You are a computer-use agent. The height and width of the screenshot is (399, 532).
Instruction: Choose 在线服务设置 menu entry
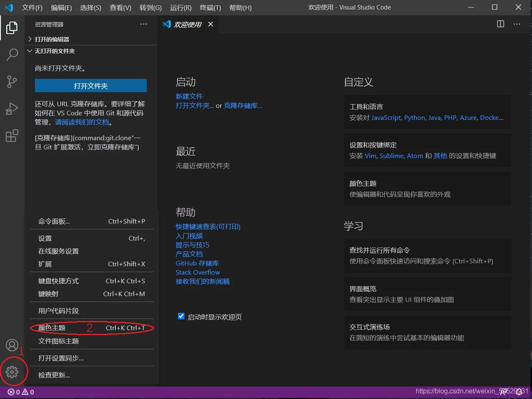click(x=92, y=251)
